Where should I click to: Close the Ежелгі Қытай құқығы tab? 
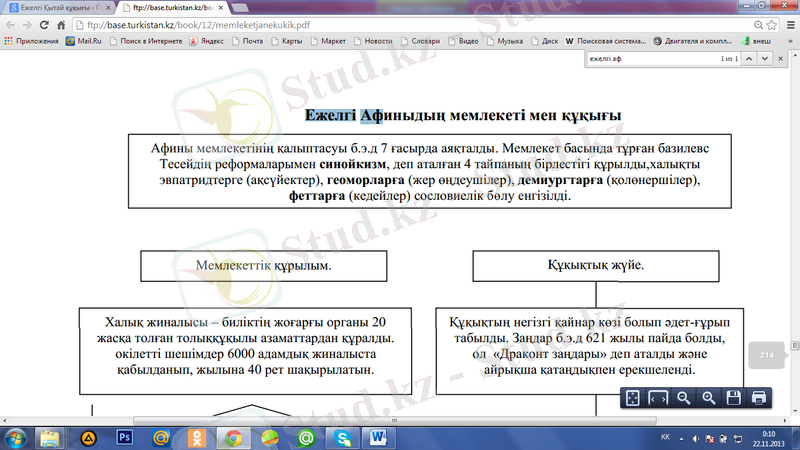108,8
